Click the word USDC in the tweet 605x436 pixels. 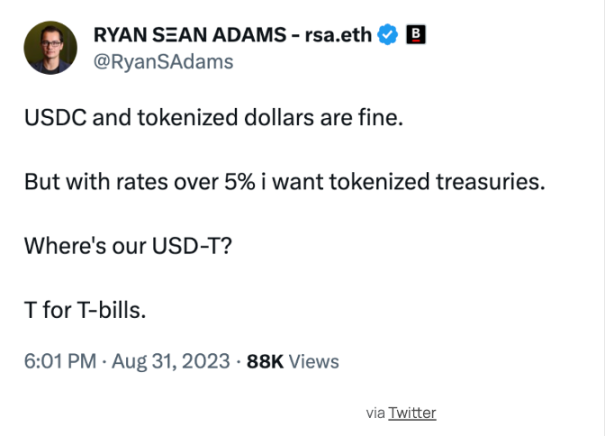click(x=56, y=117)
